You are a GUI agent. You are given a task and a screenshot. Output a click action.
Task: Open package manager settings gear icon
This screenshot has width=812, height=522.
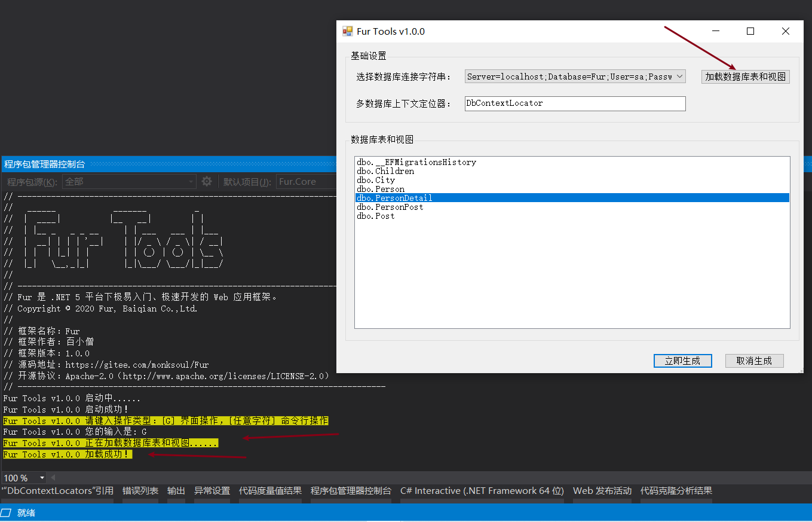tap(207, 182)
